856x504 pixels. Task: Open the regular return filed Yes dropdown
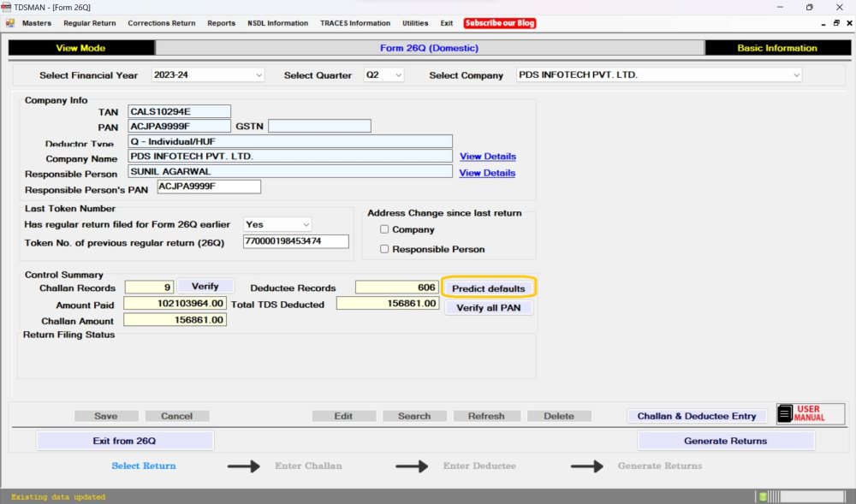[x=278, y=224]
